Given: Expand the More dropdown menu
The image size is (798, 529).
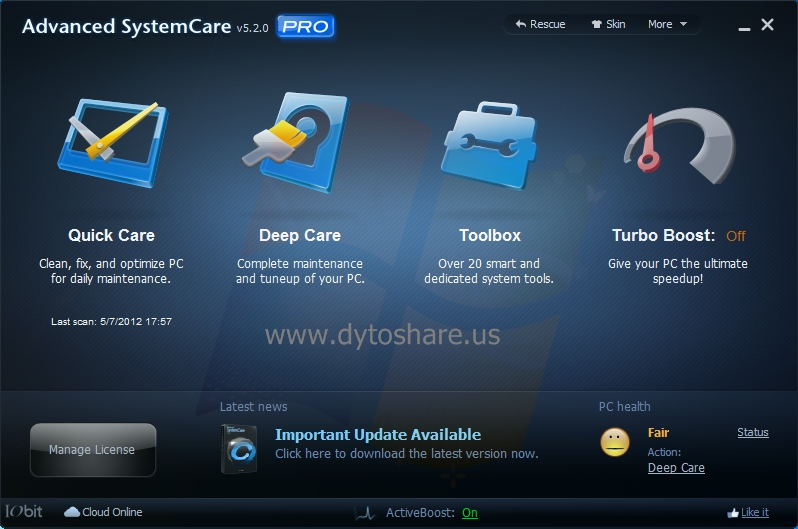Looking at the screenshot, I should click(x=667, y=24).
